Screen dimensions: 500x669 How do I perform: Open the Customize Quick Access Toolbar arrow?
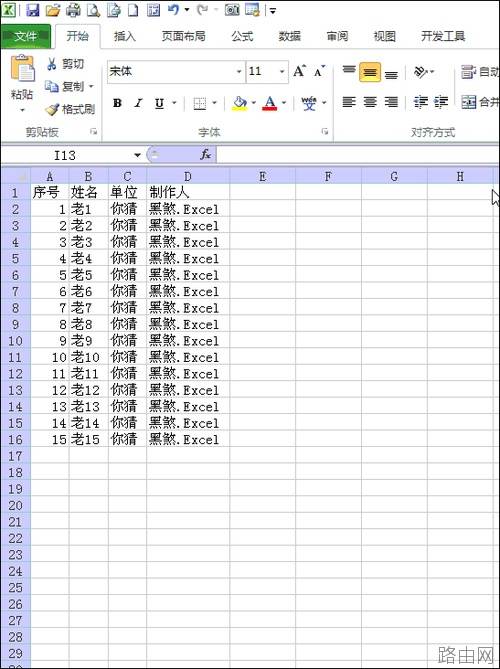click(x=273, y=10)
